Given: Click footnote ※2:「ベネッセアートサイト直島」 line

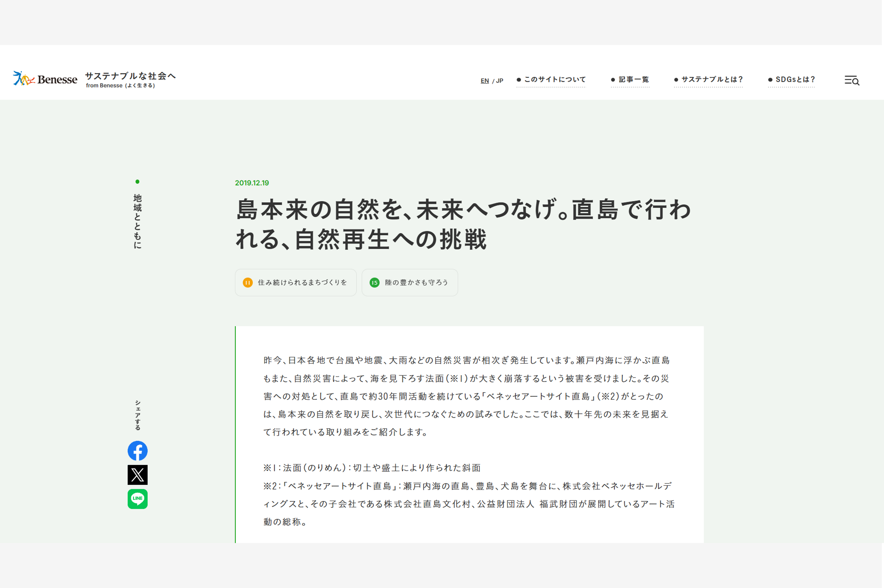Looking at the screenshot, I should click(x=469, y=504).
